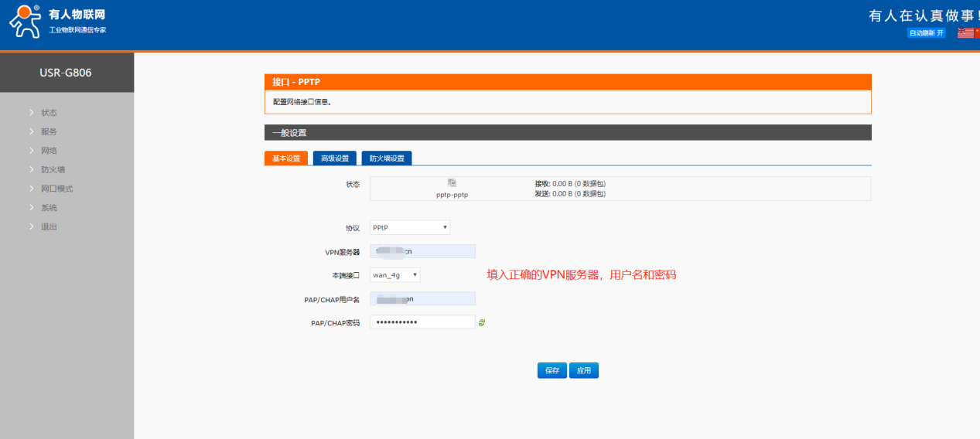Image resolution: width=980 pixels, height=439 pixels.
Task: Expand the 服务 sidebar section
Action: (x=49, y=131)
